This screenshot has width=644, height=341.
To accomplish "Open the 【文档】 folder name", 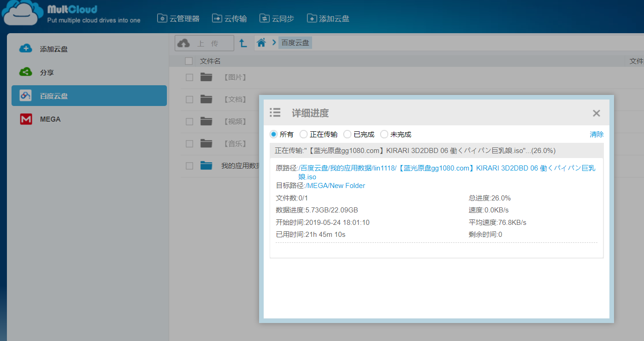I will click(235, 100).
